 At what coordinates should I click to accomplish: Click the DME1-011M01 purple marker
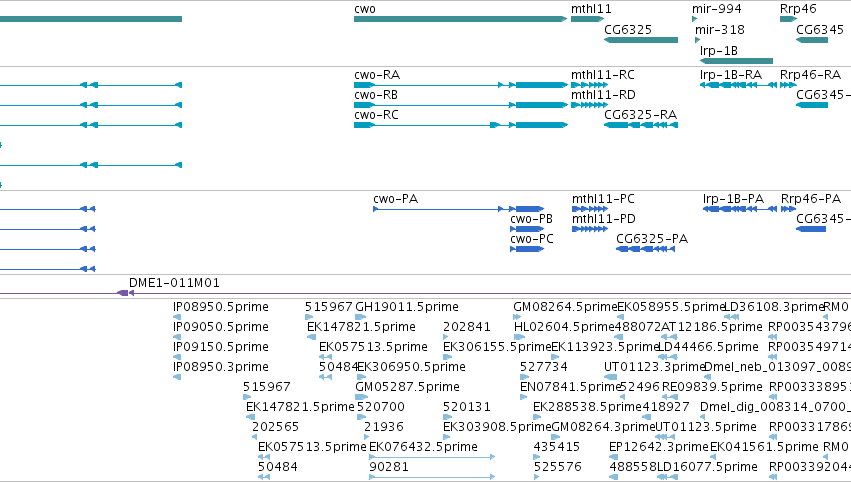coord(125,293)
